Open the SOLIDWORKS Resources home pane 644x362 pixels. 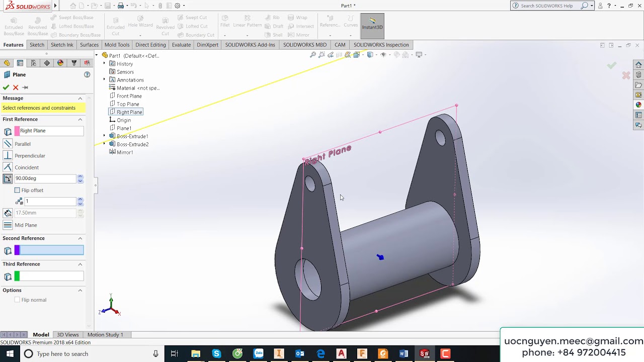point(638,65)
